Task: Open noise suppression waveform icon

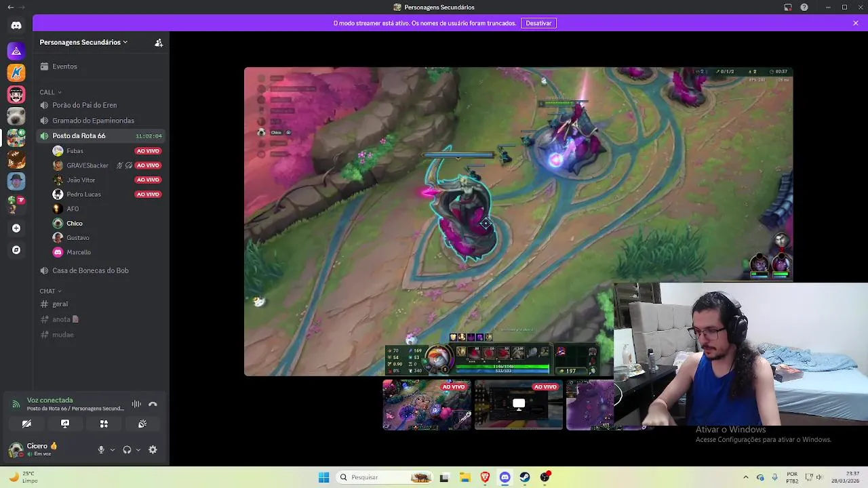Action: pyautogui.click(x=136, y=404)
